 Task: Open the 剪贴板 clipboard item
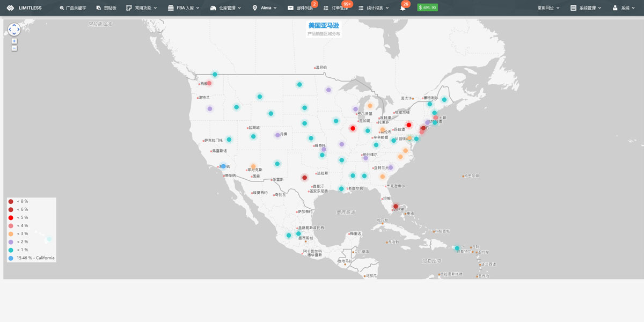pos(106,8)
